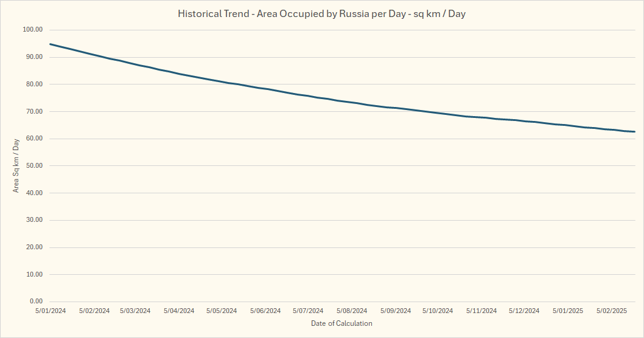The height and width of the screenshot is (338, 644).
Task: Click the chart title text
Action: [x=321, y=13]
